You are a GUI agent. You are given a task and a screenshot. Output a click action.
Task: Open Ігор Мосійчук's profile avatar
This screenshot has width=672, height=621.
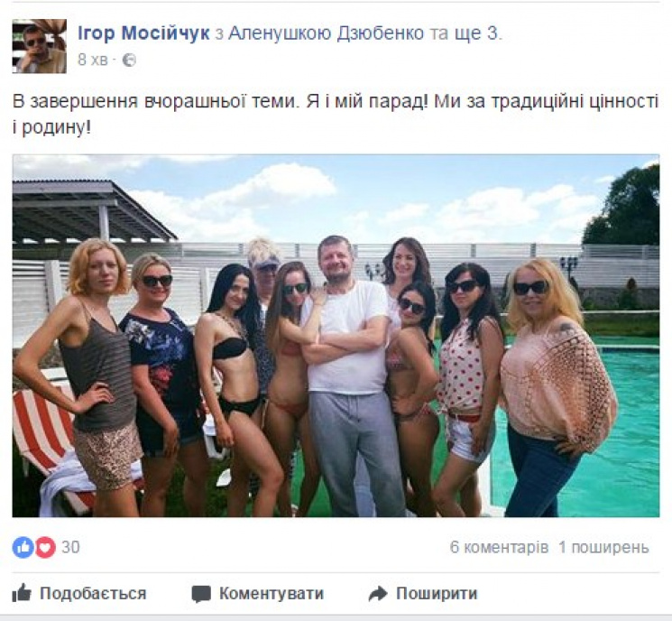coord(40,46)
